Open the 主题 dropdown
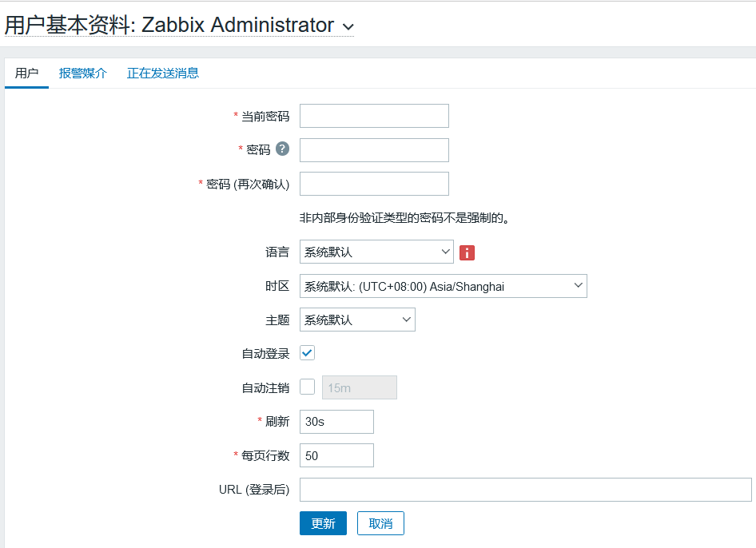756x548 pixels. click(x=357, y=320)
